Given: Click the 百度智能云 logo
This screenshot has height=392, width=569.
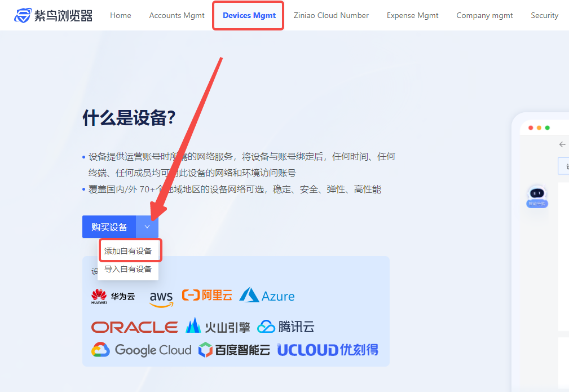Looking at the screenshot, I should point(234,350).
